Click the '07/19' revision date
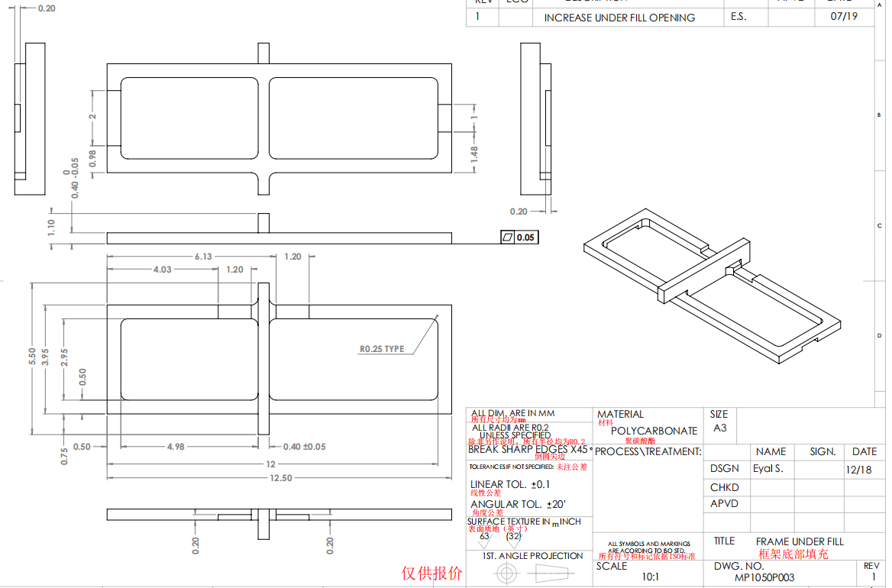 tap(844, 17)
